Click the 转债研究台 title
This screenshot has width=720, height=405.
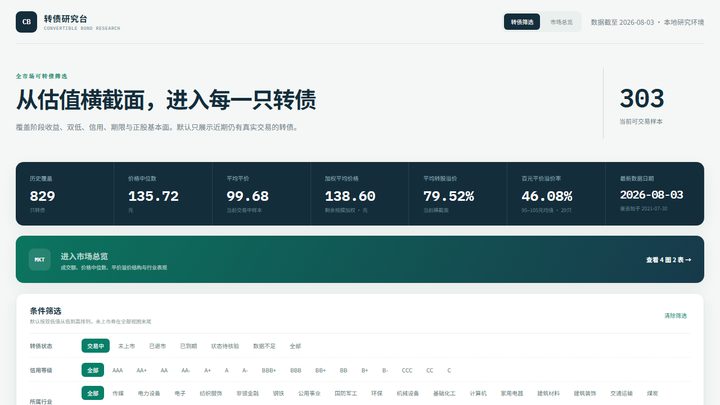66,19
